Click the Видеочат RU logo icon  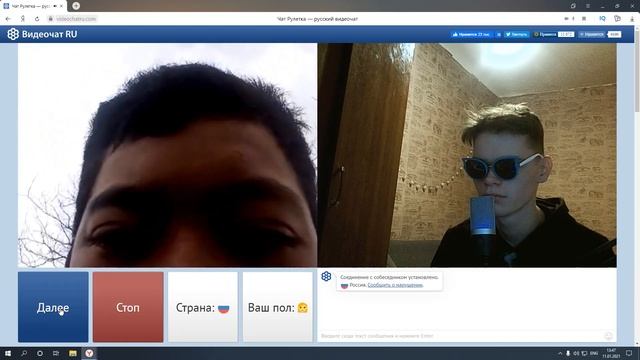[x=13, y=34]
